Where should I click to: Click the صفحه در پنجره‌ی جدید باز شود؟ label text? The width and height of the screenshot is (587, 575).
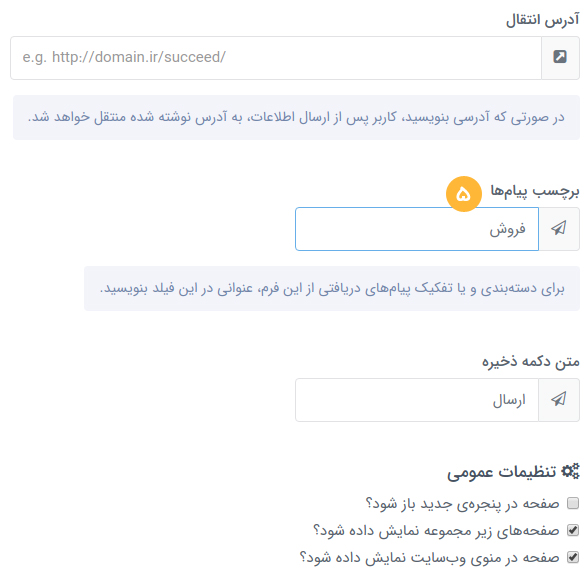pos(462,503)
